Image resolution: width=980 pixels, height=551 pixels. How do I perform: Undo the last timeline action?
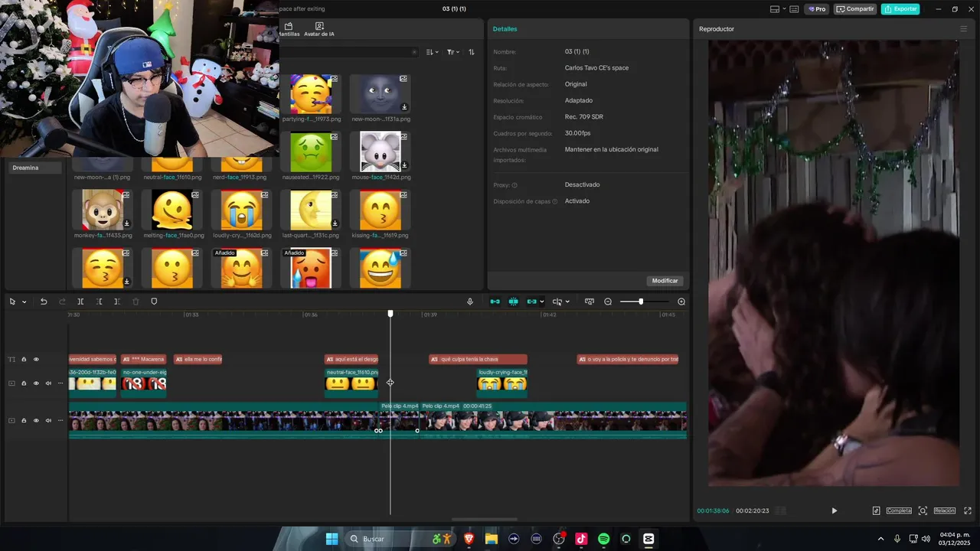coord(44,302)
